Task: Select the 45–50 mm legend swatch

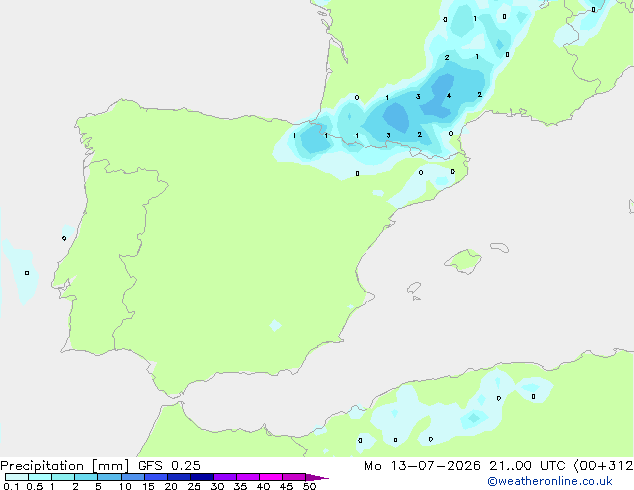Action: [x=294, y=477]
